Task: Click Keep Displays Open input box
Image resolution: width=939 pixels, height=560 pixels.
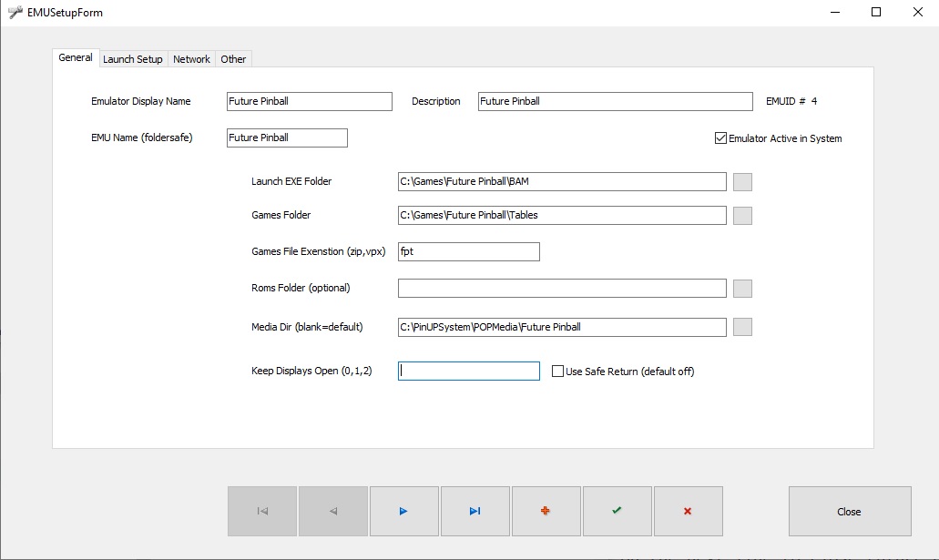Action: (x=468, y=371)
